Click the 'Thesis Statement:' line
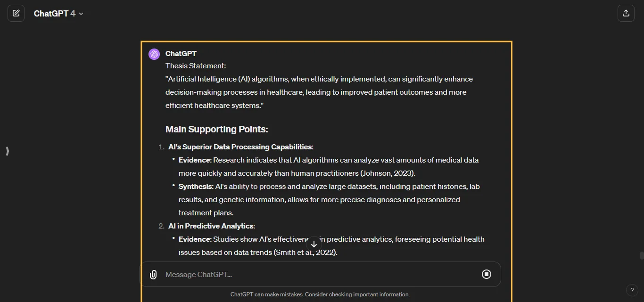 (x=196, y=66)
